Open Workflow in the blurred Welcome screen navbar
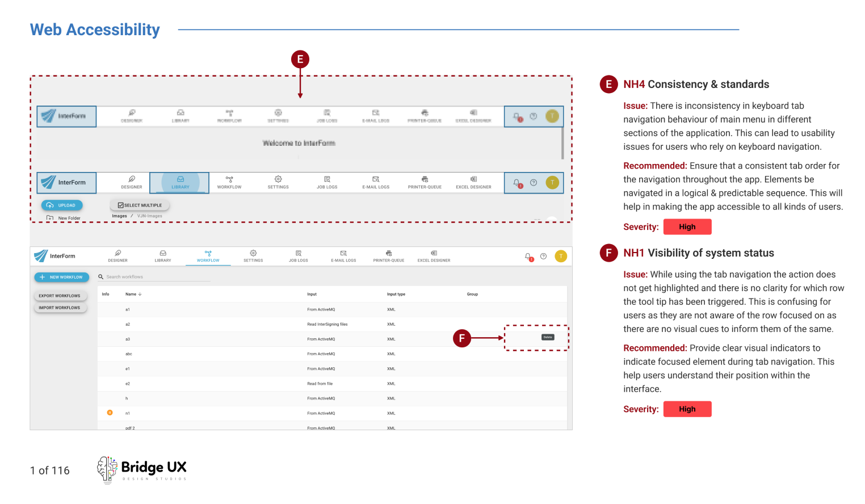865x504 pixels. pyautogui.click(x=229, y=116)
